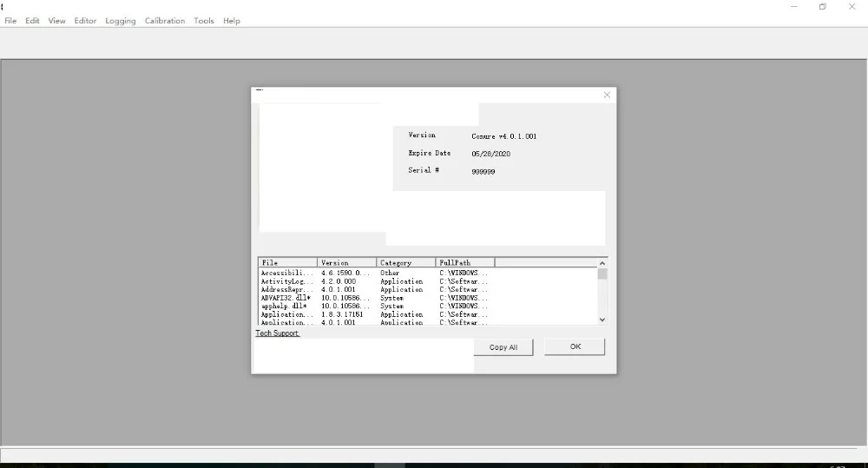
Task: Click the file list scrollbar up arrow
Action: [602, 263]
